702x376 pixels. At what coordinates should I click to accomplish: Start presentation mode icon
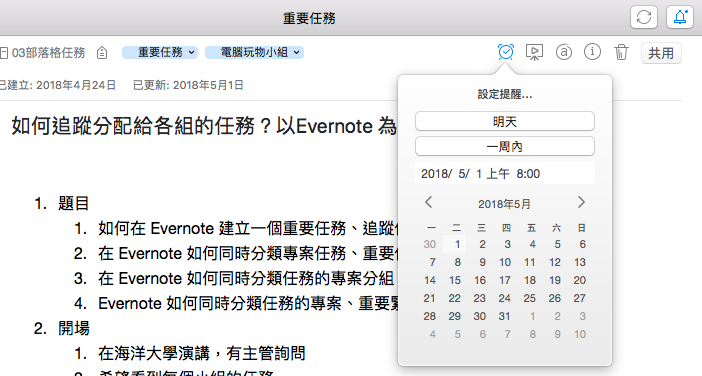(x=534, y=52)
